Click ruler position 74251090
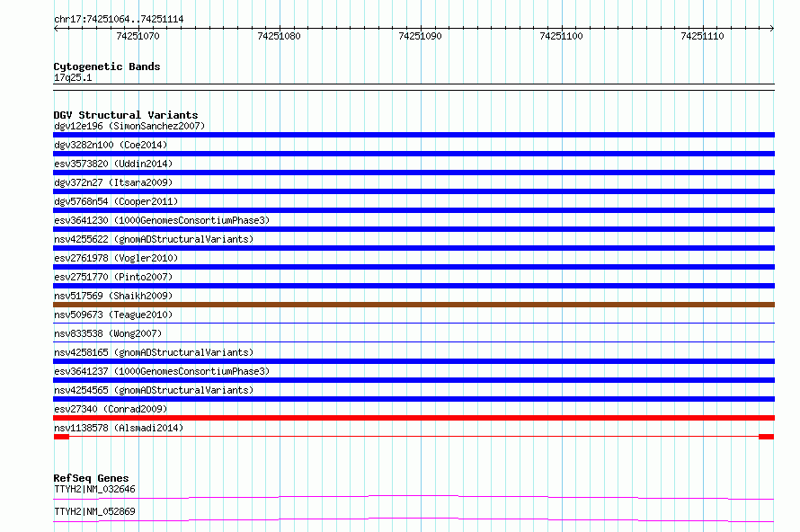 click(420, 36)
